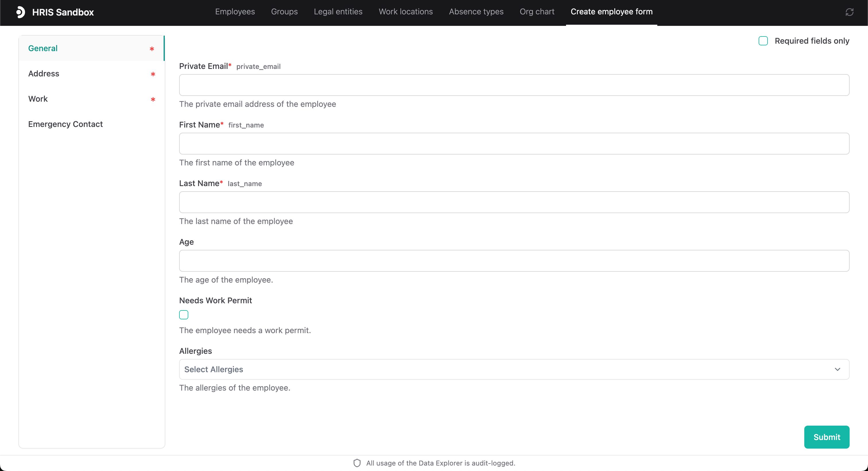The height and width of the screenshot is (471, 868).
Task: Focus the Age input field
Action: coord(514,260)
